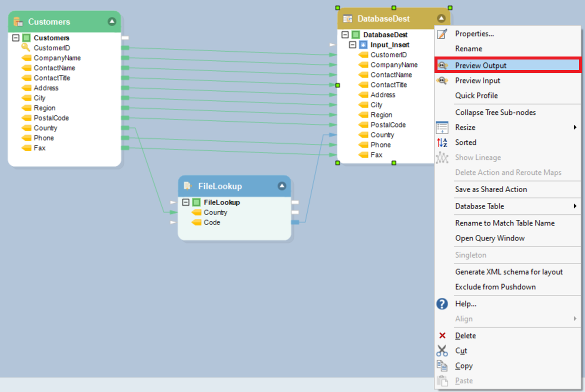
Task: Collapse the FileLookup root tree node
Action: coord(186,202)
